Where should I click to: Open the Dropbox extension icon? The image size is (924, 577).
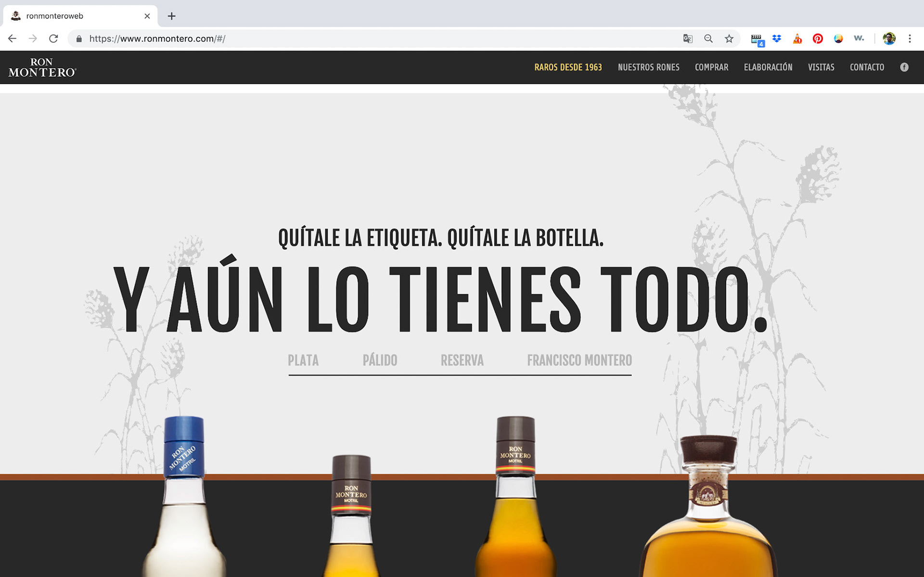[x=777, y=38]
